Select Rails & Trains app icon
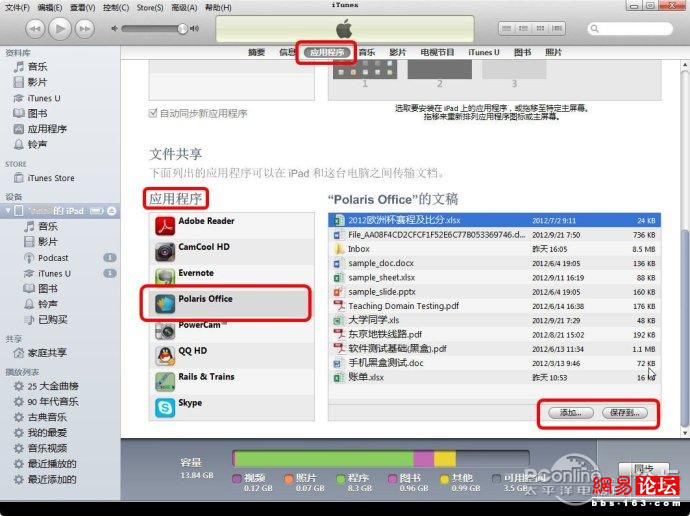The height and width of the screenshot is (516, 690). [x=165, y=381]
